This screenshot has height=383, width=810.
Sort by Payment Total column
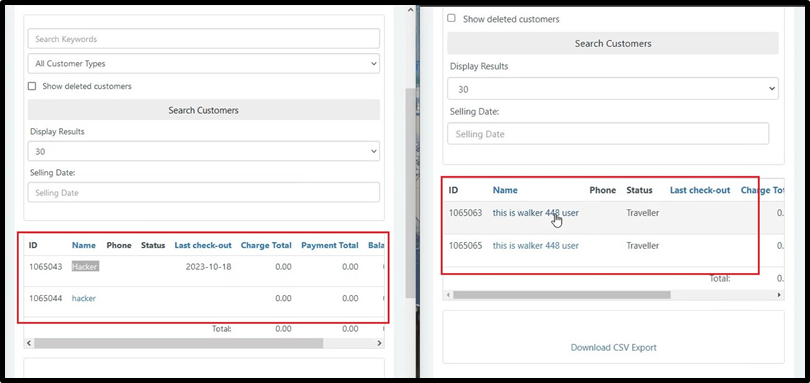pyautogui.click(x=330, y=246)
